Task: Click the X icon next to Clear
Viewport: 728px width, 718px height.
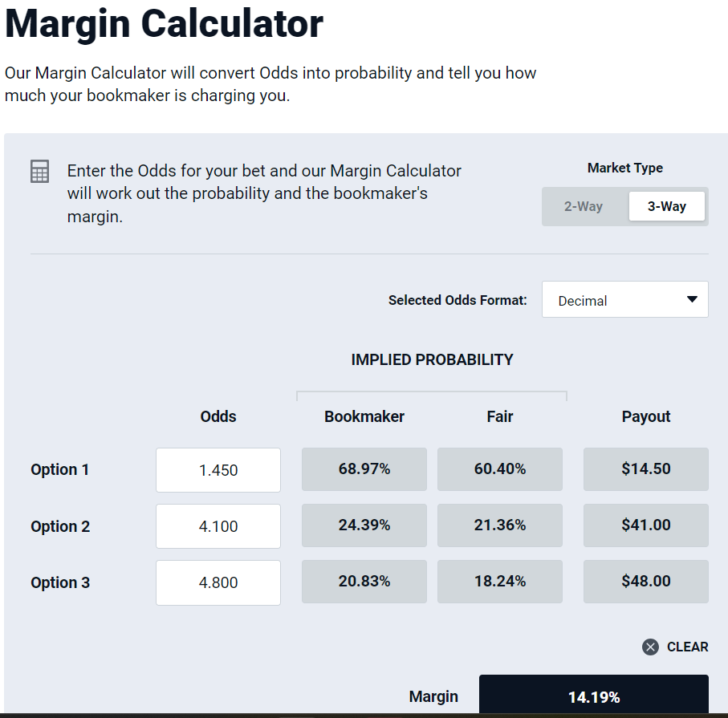Action: (x=650, y=647)
